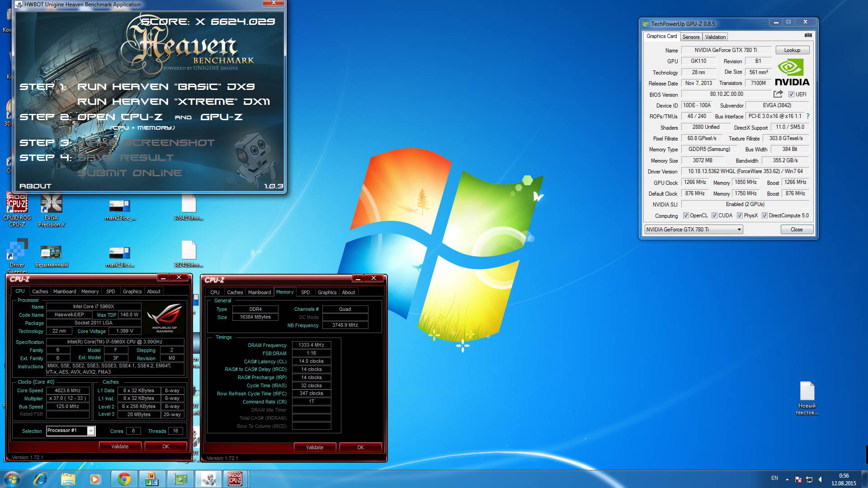Click the BIOS share/export icon in GPU-Z

[778, 94]
